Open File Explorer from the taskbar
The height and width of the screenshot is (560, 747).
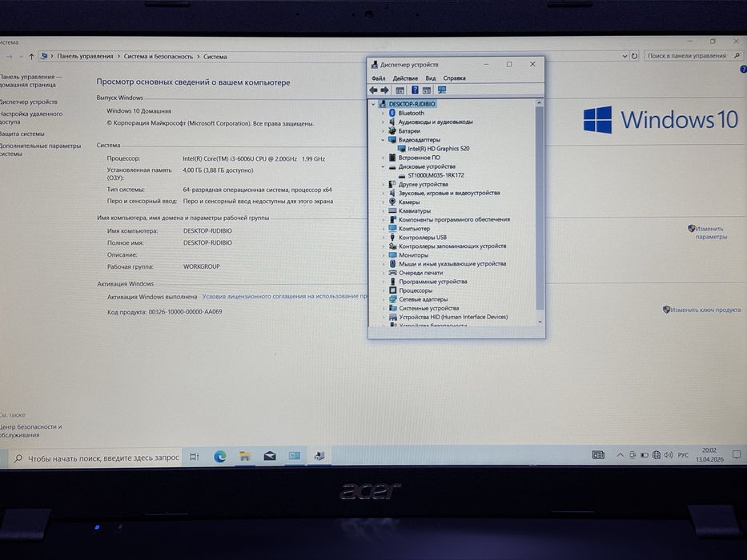(245, 456)
